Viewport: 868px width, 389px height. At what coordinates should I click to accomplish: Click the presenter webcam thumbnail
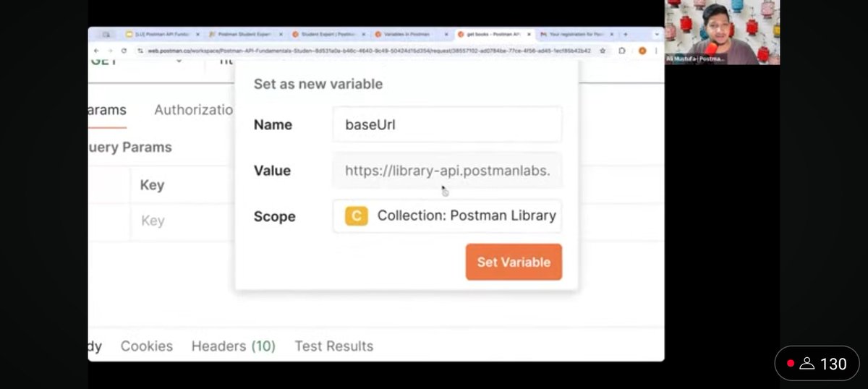[x=722, y=32]
